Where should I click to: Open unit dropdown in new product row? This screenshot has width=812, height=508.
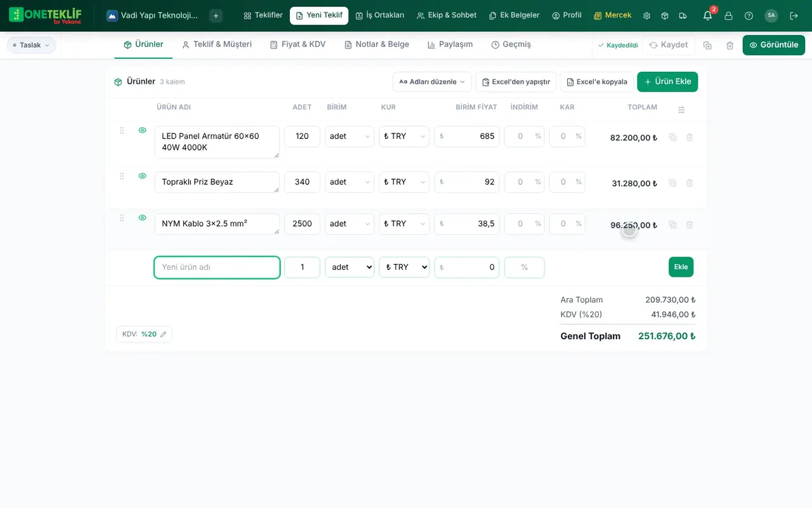click(350, 267)
